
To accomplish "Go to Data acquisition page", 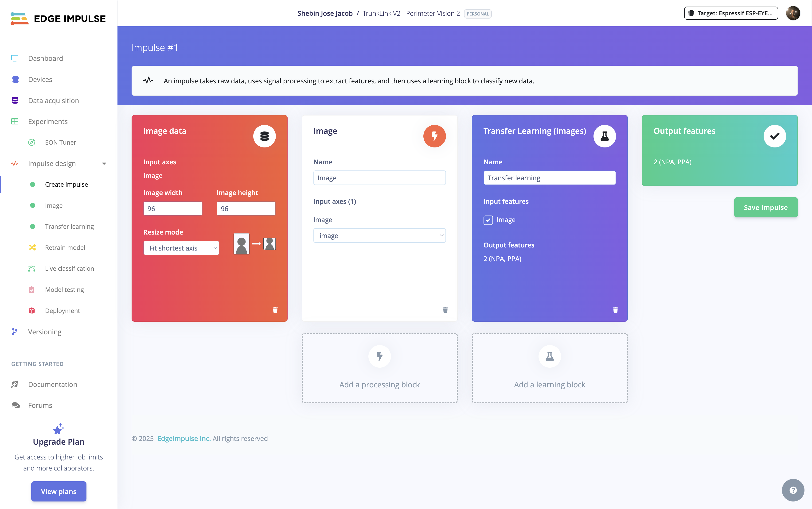I will click(53, 100).
